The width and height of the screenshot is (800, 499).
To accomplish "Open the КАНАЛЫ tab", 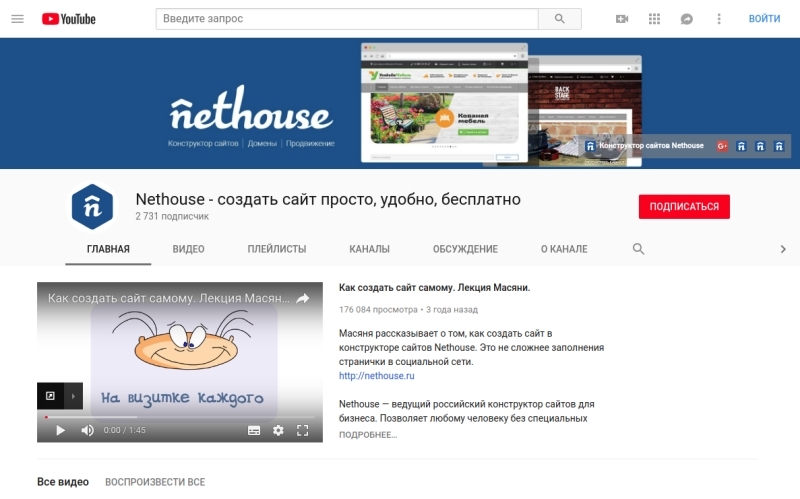I will click(369, 249).
